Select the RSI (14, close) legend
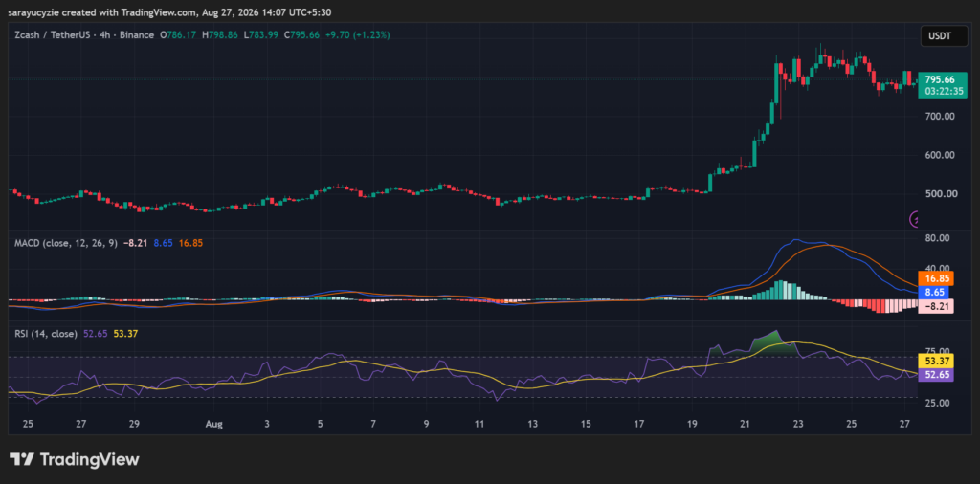Image resolution: width=980 pixels, height=484 pixels. click(x=46, y=334)
